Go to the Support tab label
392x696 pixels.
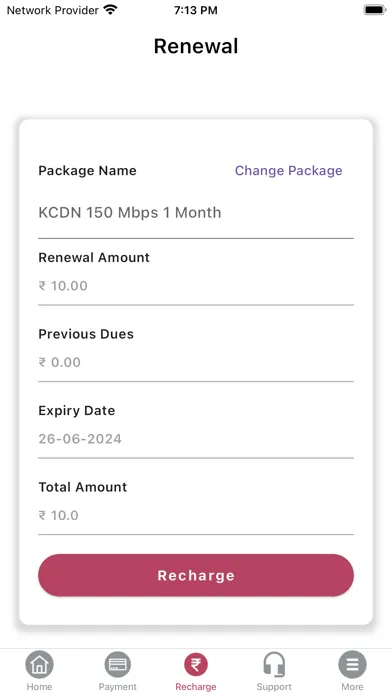[274, 687]
